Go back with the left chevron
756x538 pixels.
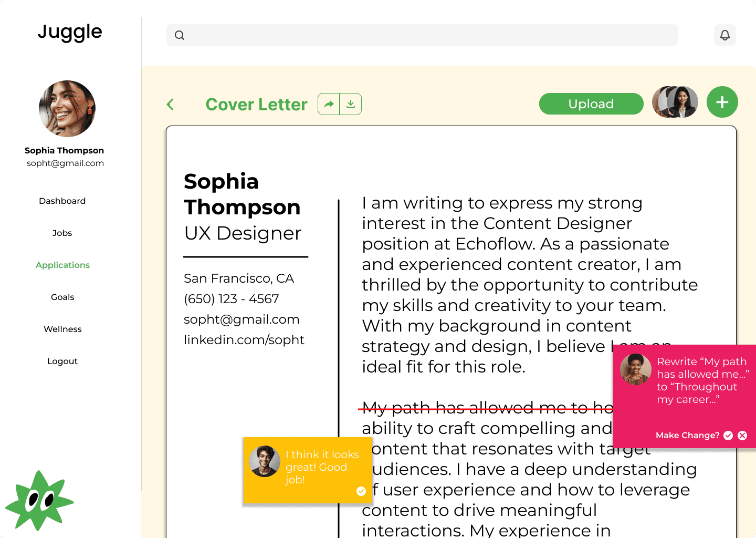click(170, 105)
